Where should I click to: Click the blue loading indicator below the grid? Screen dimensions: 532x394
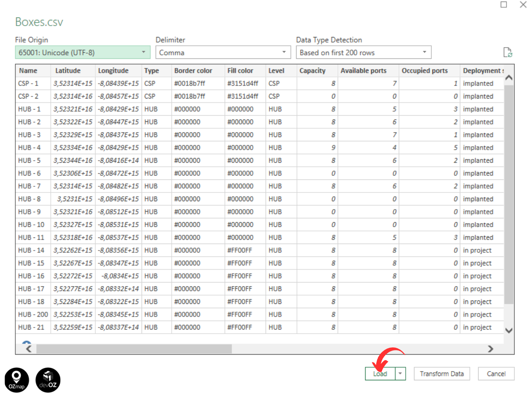[27, 342]
